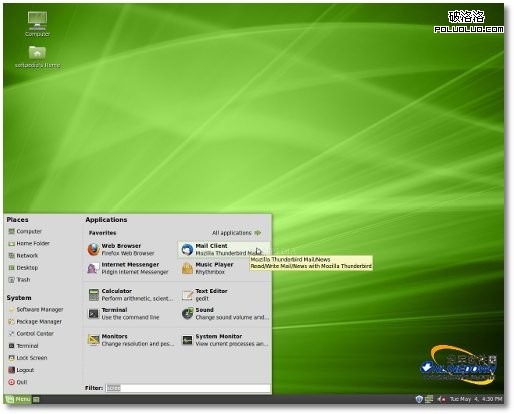
Task: Select Computer under Places
Action: [25, 231]
